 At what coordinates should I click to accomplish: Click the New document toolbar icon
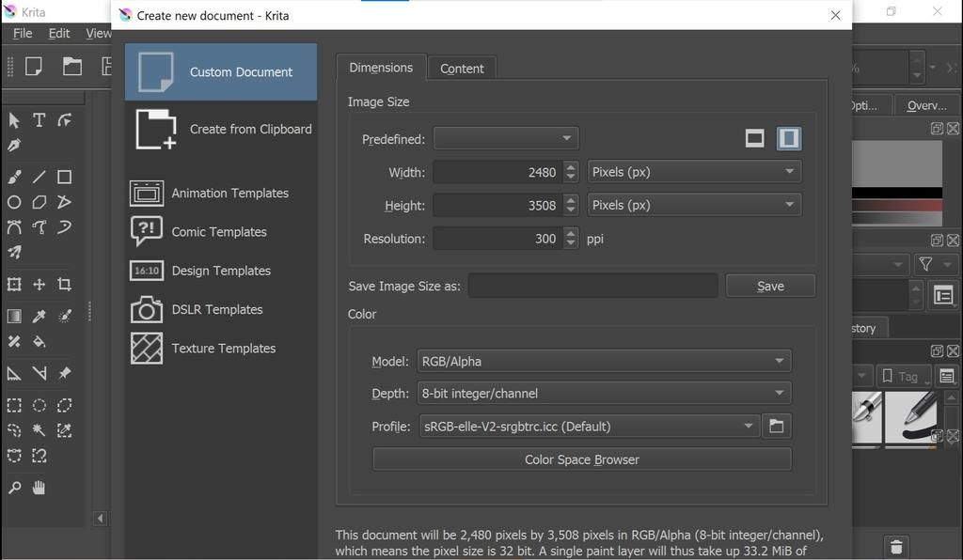click(x=34, y=66)
